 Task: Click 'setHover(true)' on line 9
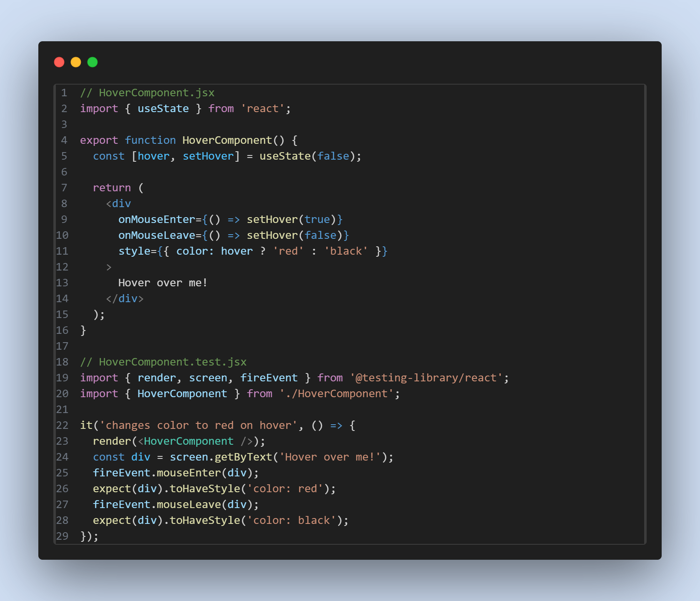tap(292, 219)
